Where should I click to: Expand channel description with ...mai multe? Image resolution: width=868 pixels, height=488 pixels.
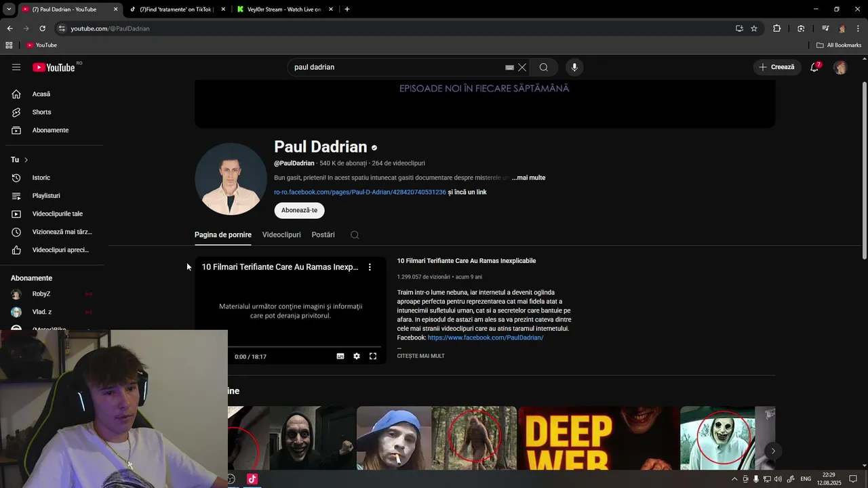coord(528,178)
